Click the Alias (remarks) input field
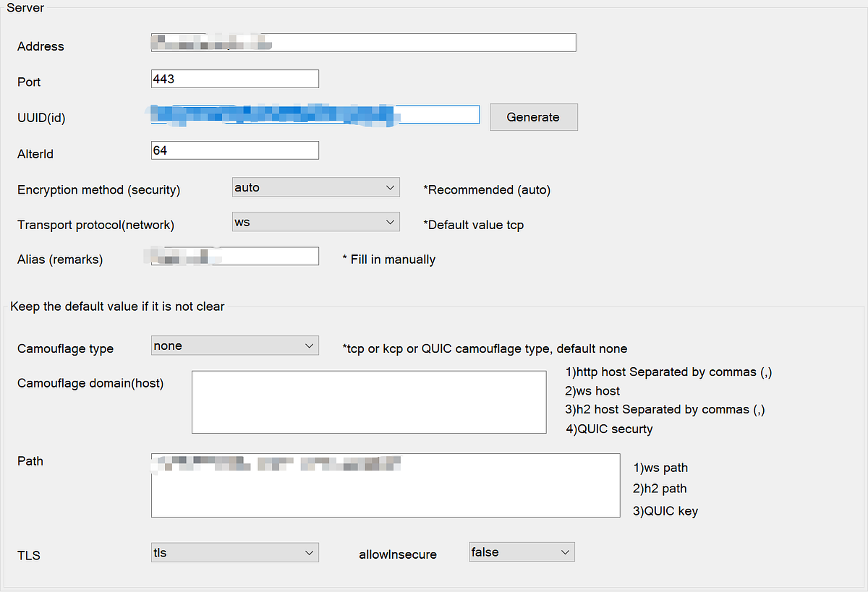The width and height of the screenshot is (868, 592). [x=235, y=256]
